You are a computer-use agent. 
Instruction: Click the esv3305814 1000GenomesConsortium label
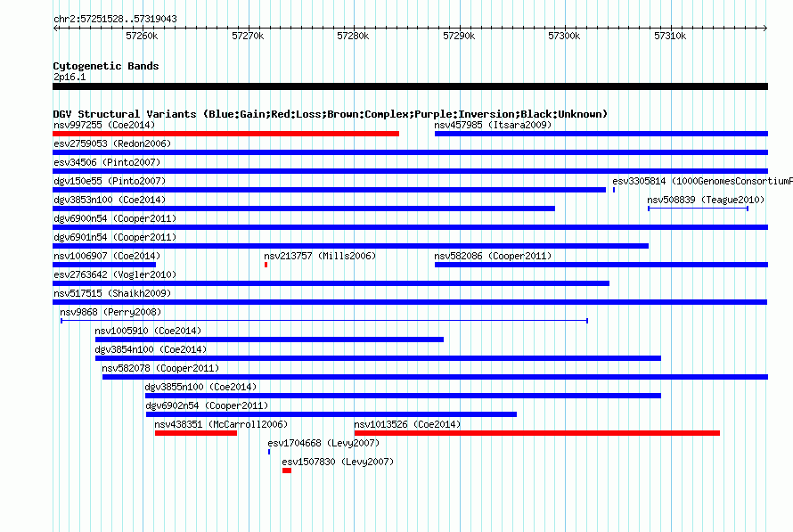(x=702, y=181)
